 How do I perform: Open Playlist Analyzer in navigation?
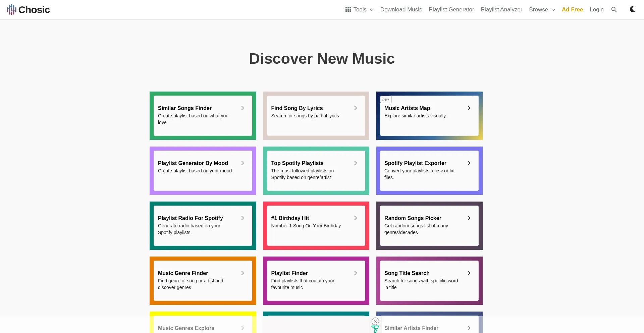point(501,9)
